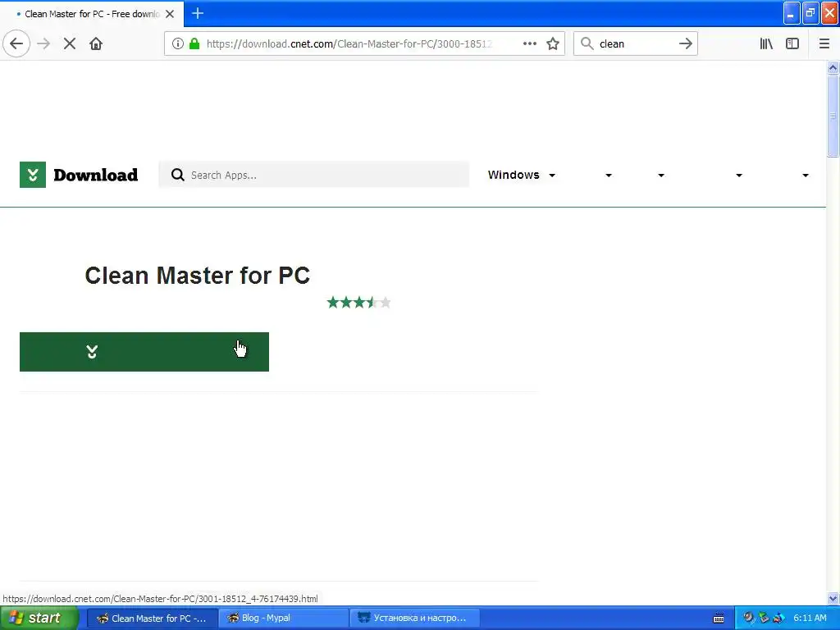The height and width of the screenshot is (630, 840).
Task: Click the search magnifier in browser search box
Action: coord(587,43)
